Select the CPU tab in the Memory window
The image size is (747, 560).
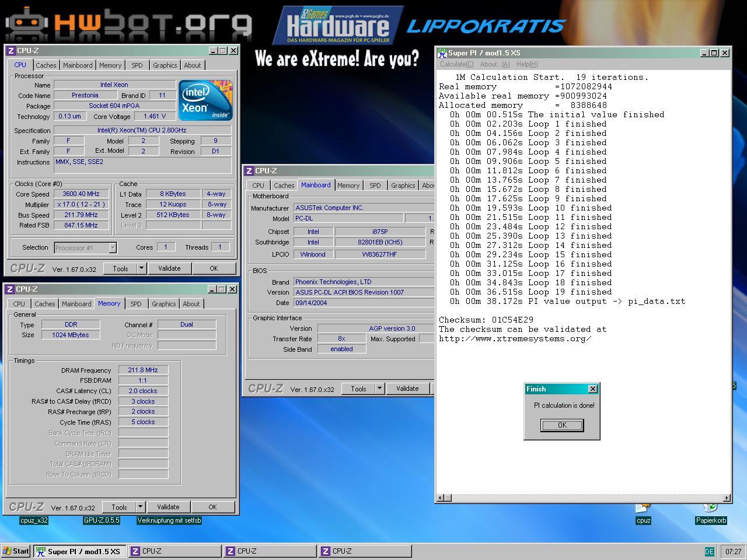pyautogui.click(x=19, y=304)
